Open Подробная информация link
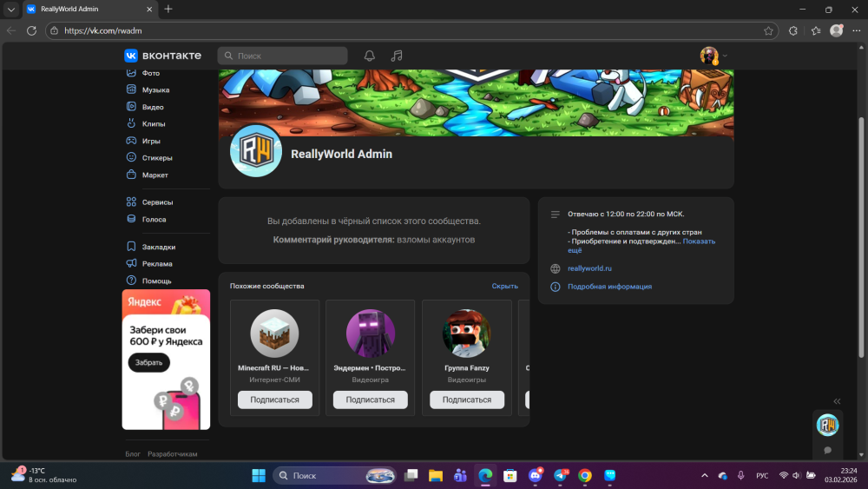The height and width of the screenshot is (489, 868). 609,287
